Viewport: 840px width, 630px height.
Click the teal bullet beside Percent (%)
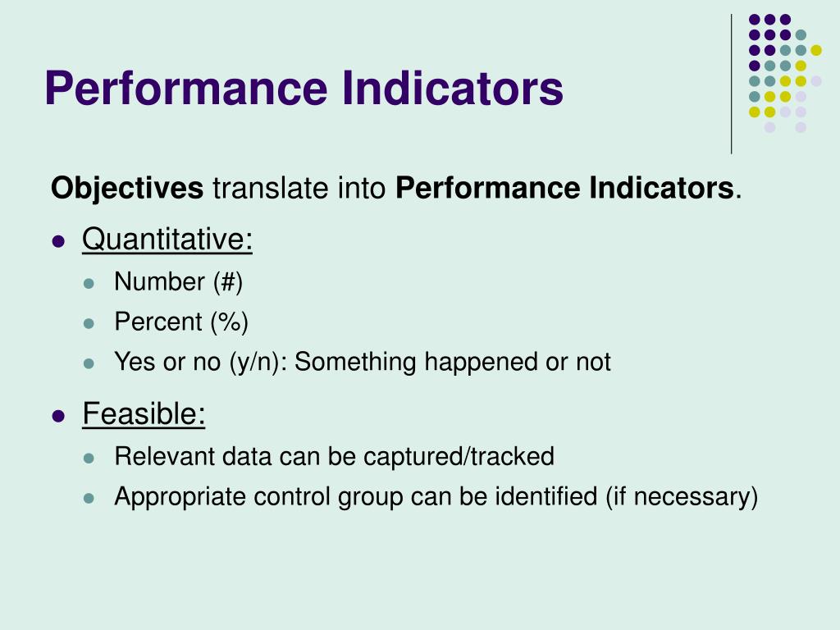pyautogui.click(x=89, y=323)
